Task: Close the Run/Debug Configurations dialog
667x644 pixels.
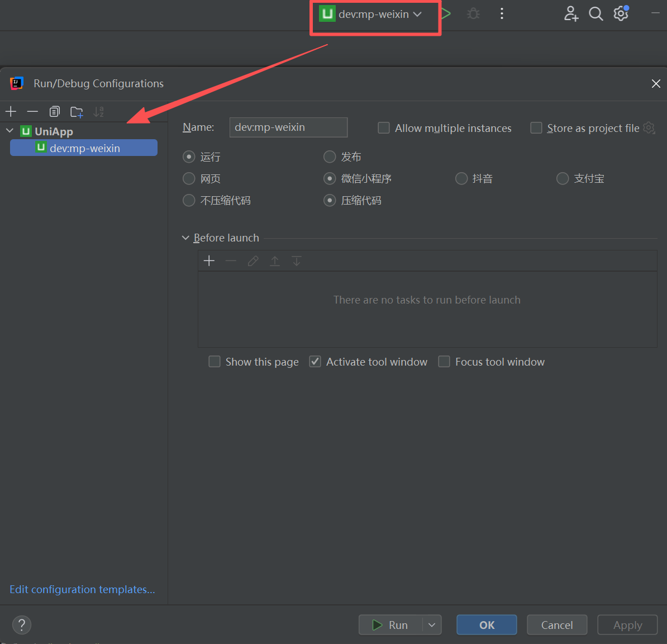Action: 656,83
